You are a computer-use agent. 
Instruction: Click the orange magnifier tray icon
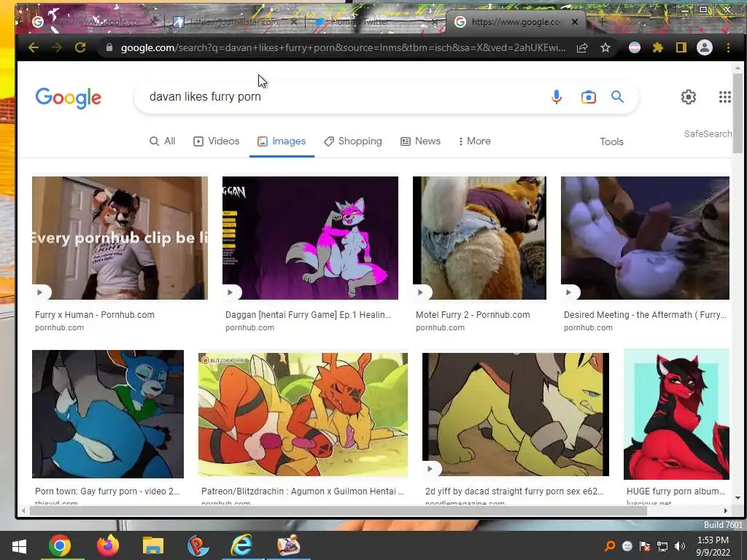coord(609,545)
